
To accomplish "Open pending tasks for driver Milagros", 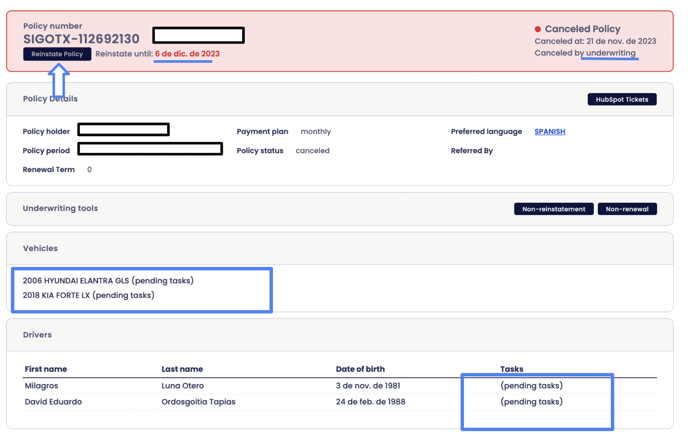I will pos(531,385).
